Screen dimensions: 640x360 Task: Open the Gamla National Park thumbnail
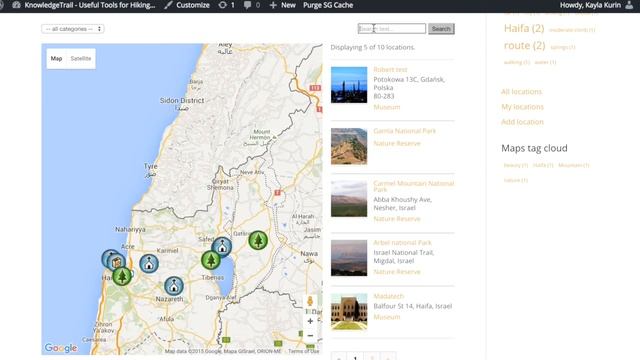349,146
